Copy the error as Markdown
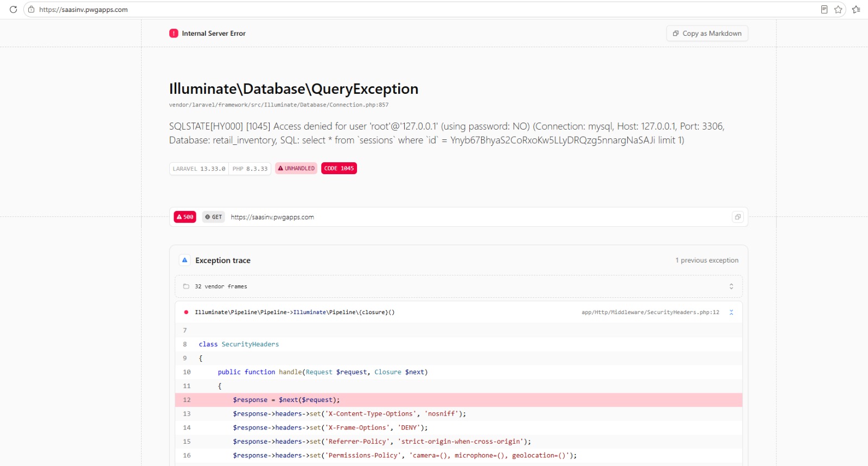 (707, 34)
